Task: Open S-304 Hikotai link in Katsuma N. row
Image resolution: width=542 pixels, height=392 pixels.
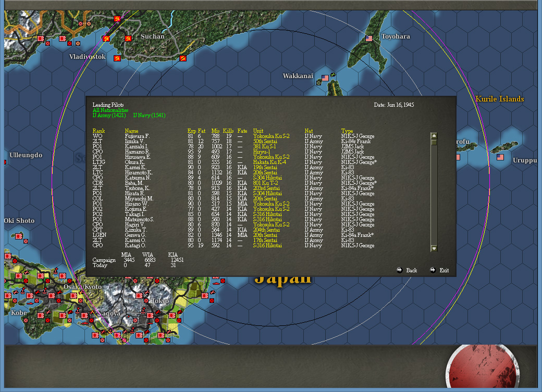Action: [x=267, y=178]
